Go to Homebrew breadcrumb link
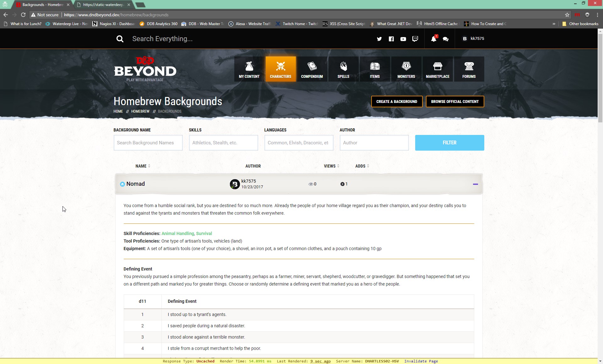The width and height of the screenshot is (603, 364). click(140, 111)
